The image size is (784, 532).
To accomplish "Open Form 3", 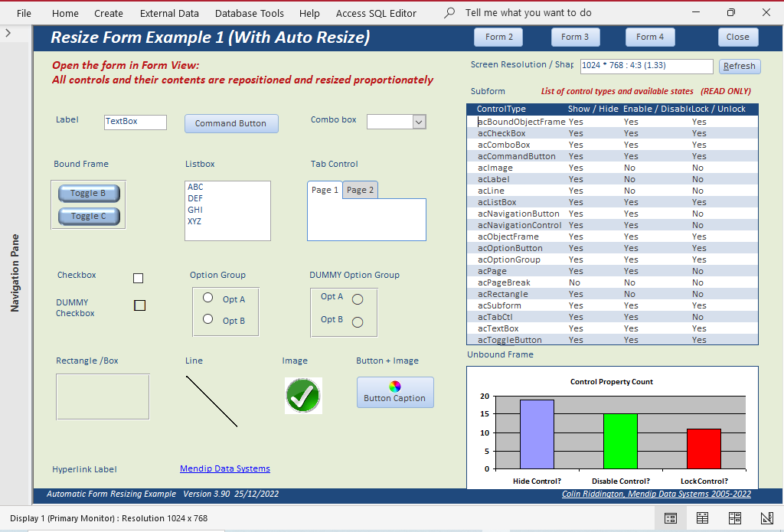I will (x=575, y=37).
